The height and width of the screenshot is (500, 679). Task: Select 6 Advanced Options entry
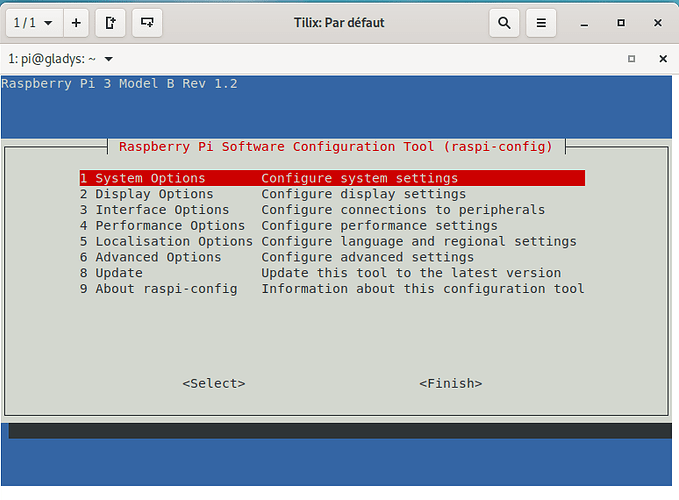pos(332,257)
